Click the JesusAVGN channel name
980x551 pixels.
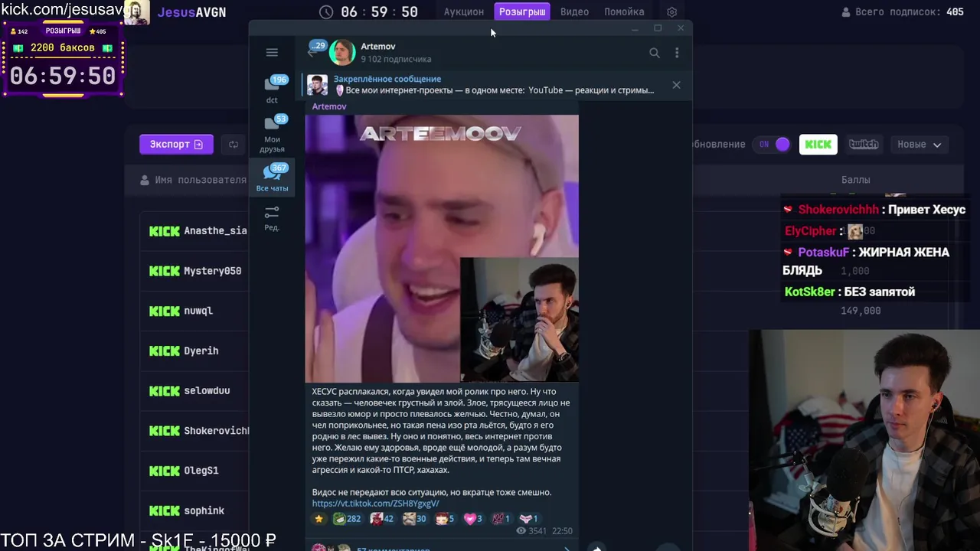coord(191,12)
